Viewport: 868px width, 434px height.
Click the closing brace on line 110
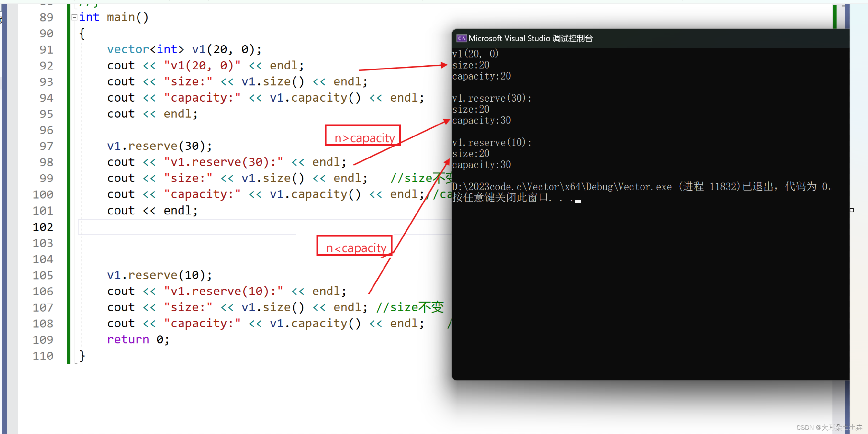(82, 356)
